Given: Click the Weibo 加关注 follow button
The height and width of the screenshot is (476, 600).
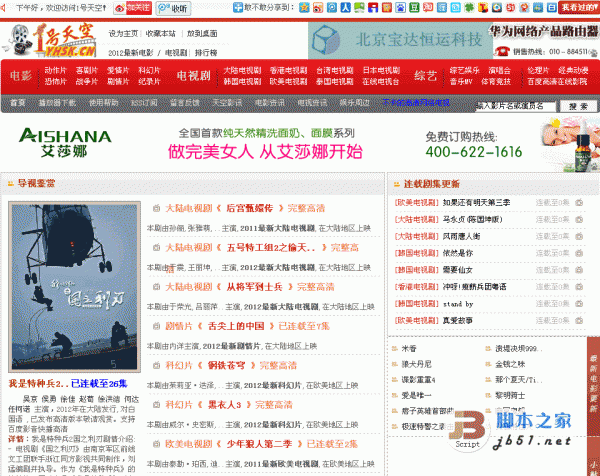Looking at the screenshot, I should point(133,8).
